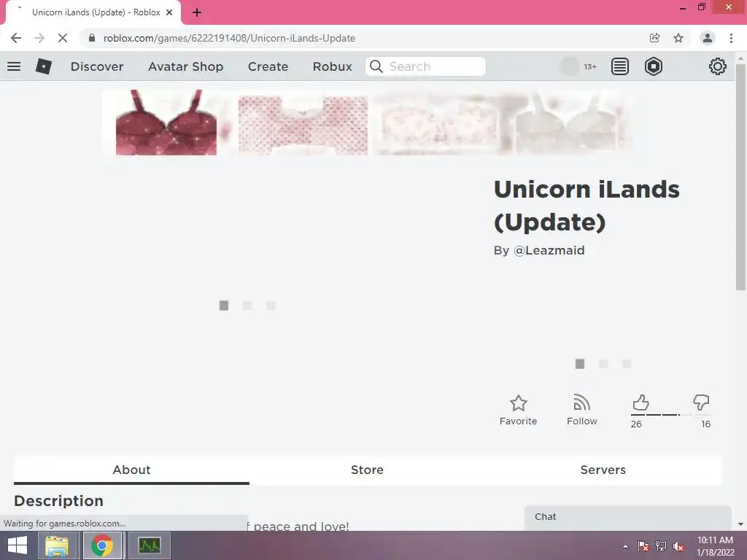Image resolution: width=747 pixels, height=560 pixels.
Task: Click the network tray icon
Action: tap(661, 546)
